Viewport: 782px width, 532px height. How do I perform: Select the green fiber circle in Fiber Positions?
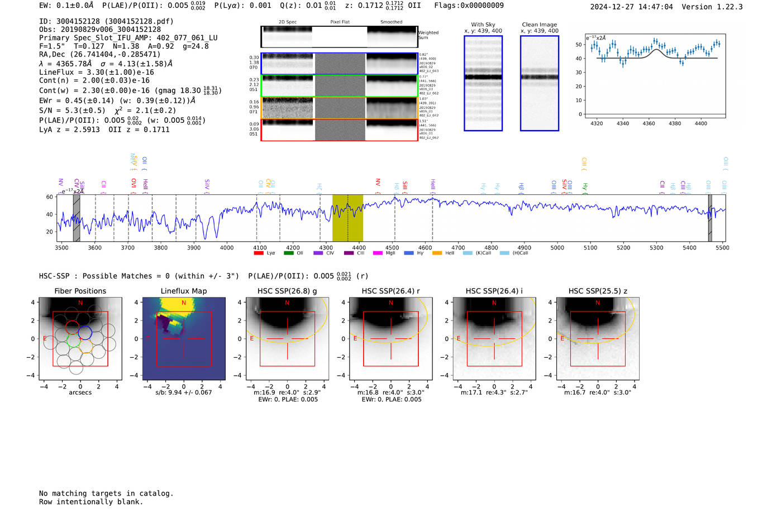click(x=74, y=341)
